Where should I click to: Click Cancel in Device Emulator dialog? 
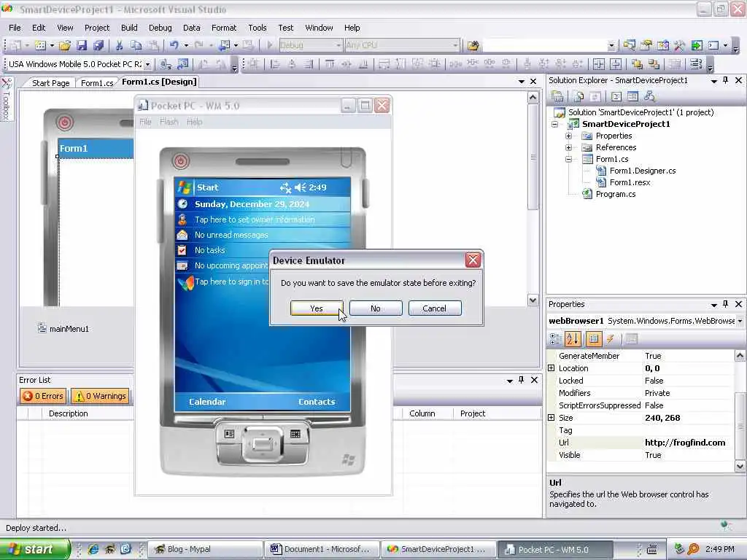[x=435, y=308]
